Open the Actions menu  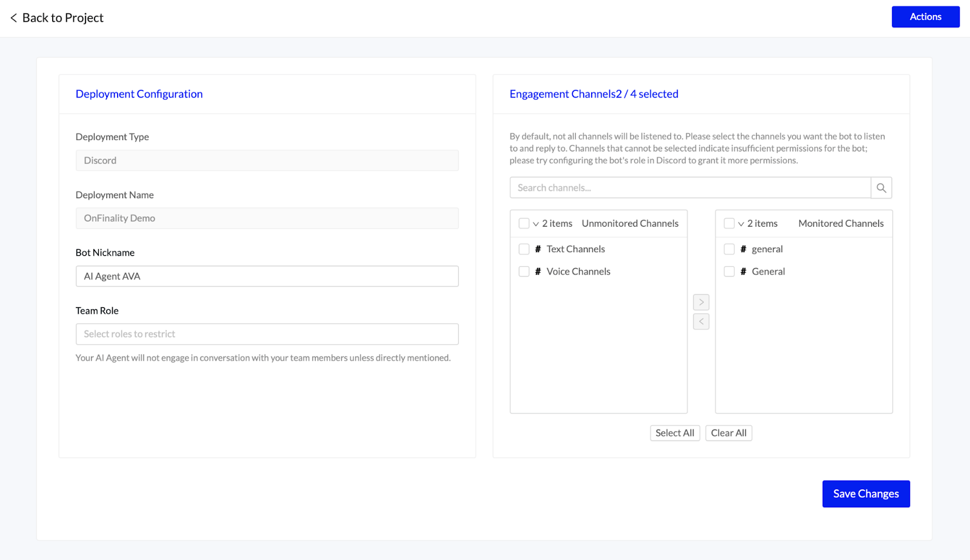[925, 16]
